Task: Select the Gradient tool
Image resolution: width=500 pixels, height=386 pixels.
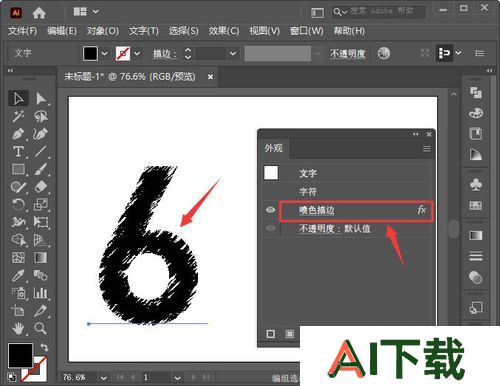Action: pos(41,258)
